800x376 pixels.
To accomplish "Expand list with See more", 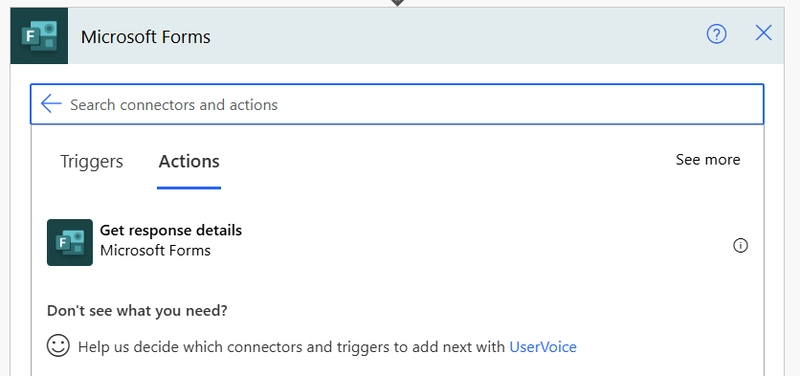I will coord(708,160).
